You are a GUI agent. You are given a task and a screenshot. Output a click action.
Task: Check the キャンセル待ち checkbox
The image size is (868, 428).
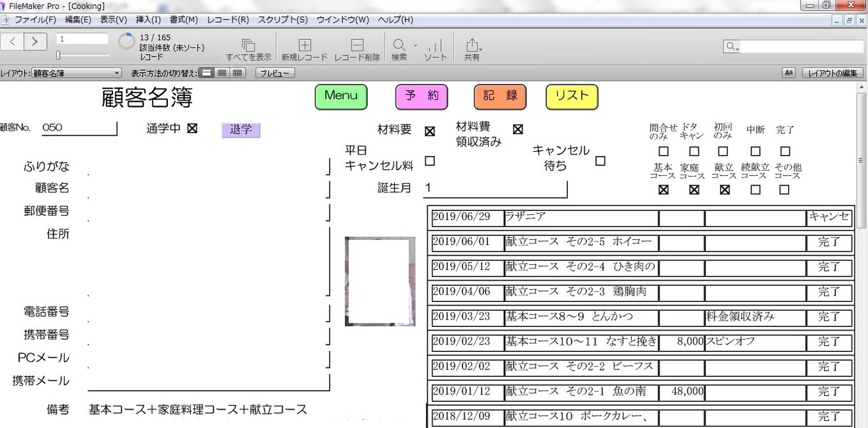click(x=600, y=161)
